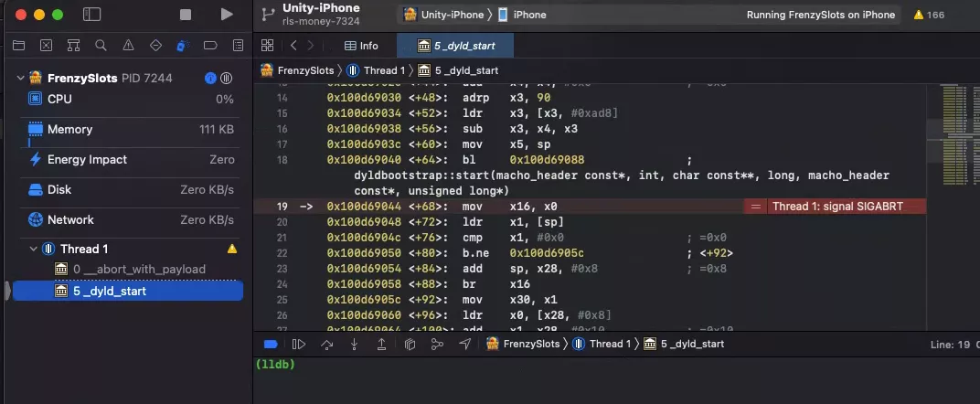
Task: Click Thread 1's yellow warning badge
Action: [x=232, y=250]
